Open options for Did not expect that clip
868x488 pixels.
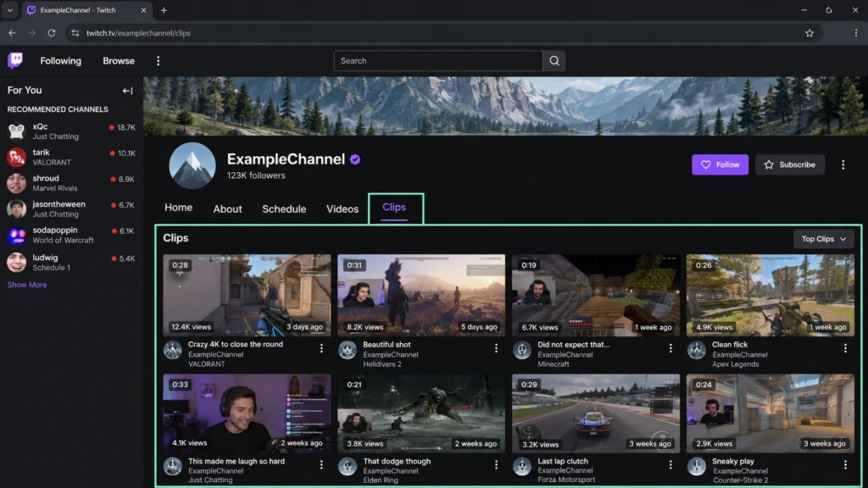click(670, 348)
